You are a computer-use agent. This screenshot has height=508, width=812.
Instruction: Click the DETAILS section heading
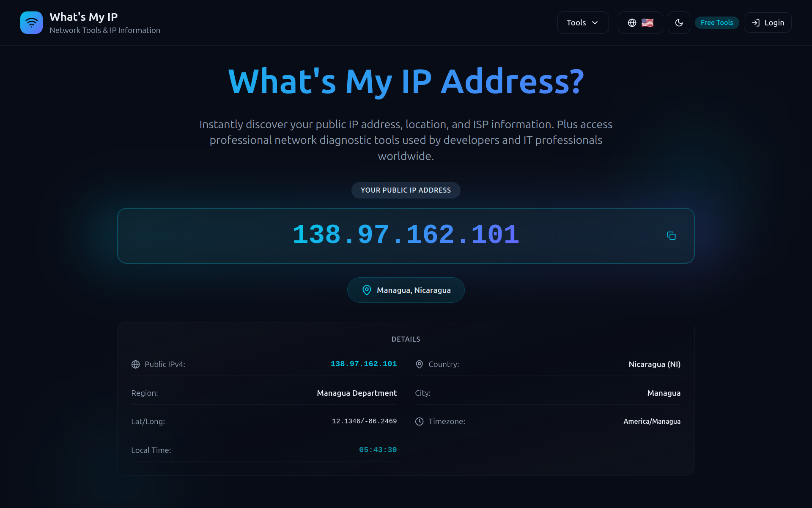406,340
